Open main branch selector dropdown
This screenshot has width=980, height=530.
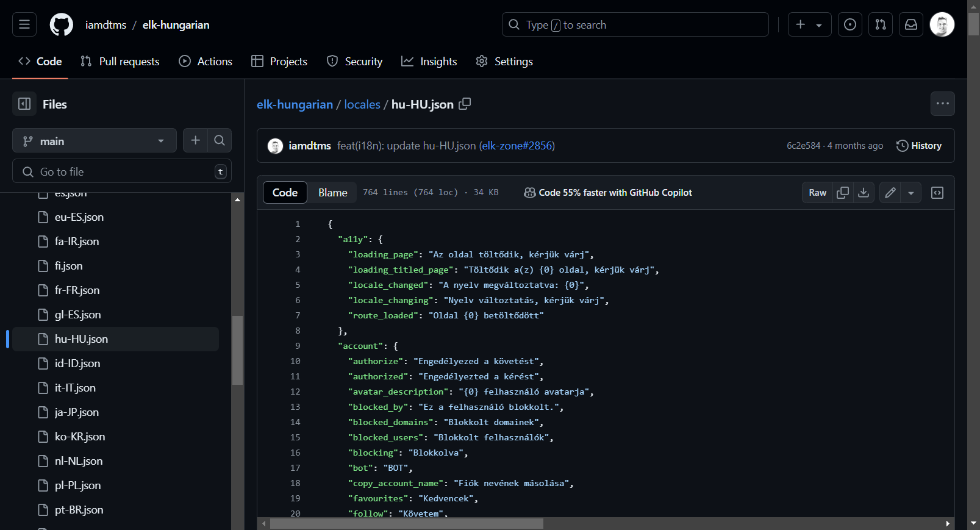click(x=95, y=140)
